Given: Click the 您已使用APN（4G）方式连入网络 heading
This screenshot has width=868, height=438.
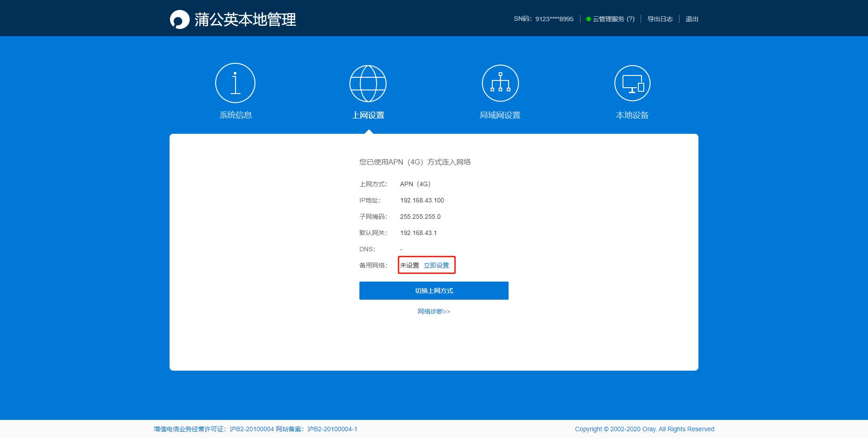Looking at the screenshot, I should tap(415, 162).
